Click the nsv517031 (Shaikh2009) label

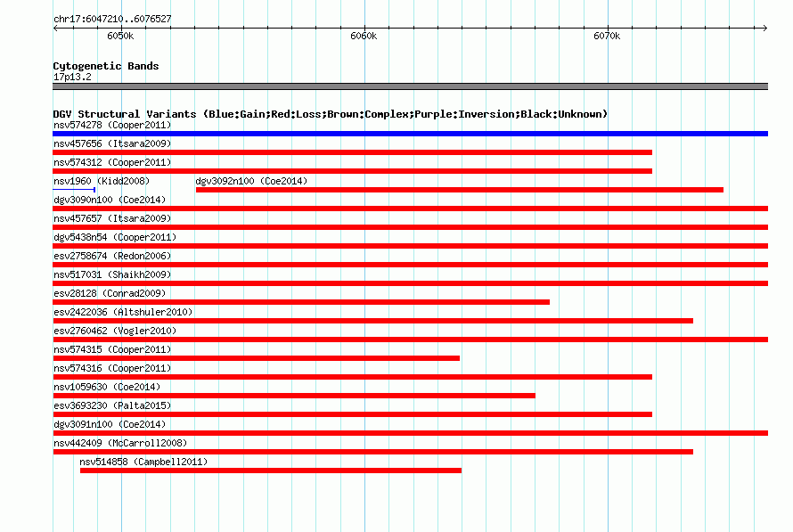pos(112,274)
